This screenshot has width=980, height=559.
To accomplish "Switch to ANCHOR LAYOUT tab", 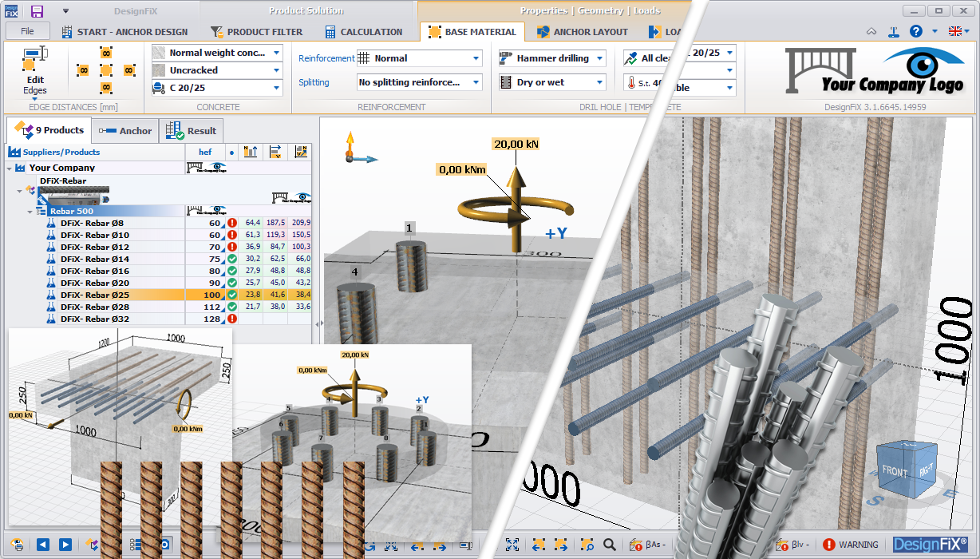I will tap(583, 32).
